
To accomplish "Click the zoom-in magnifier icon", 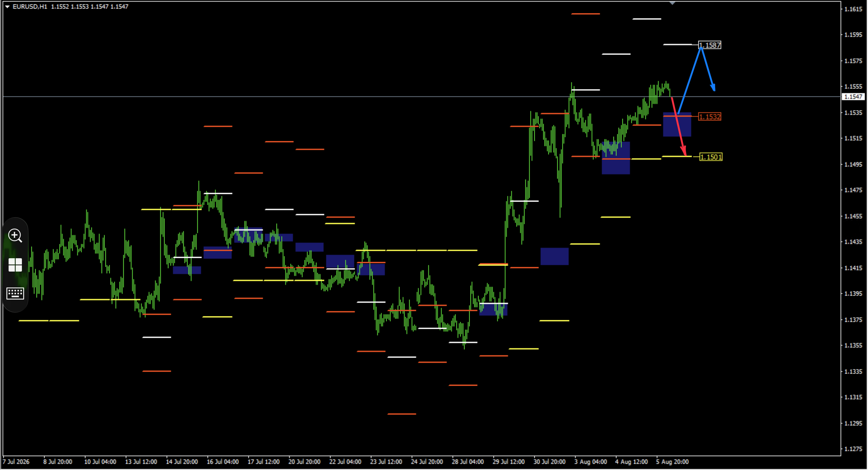I will coord(15,235).
